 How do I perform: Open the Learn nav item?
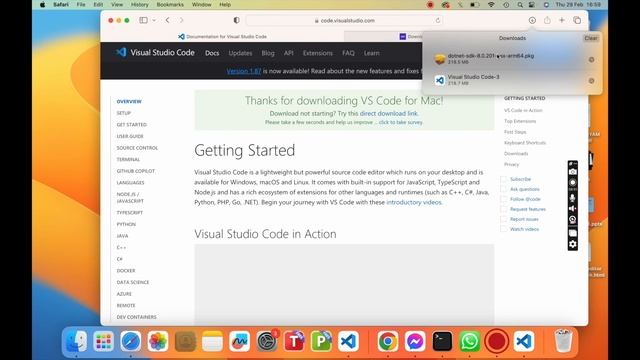[371, 53]
